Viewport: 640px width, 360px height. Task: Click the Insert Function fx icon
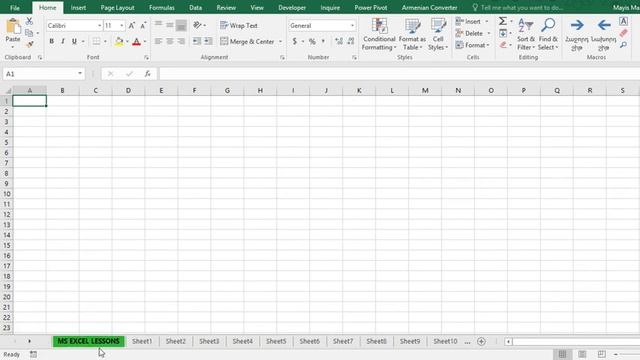point(147,74)
